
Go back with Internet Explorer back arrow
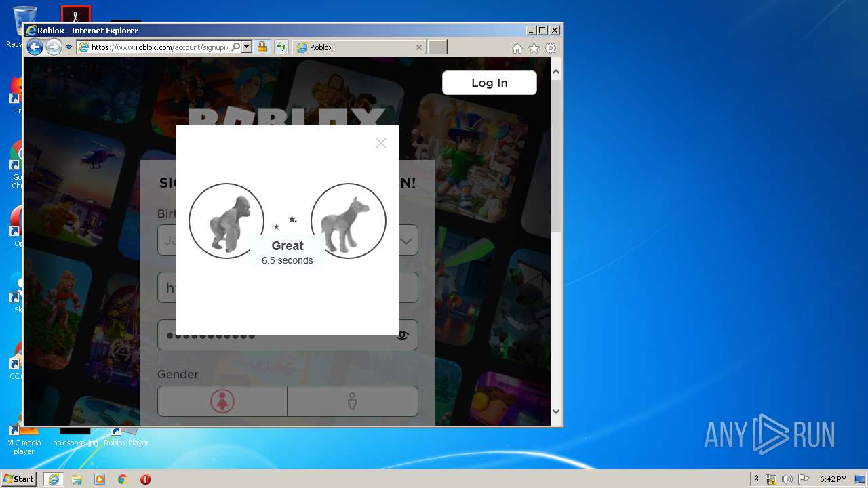click(x=35, y=47)
